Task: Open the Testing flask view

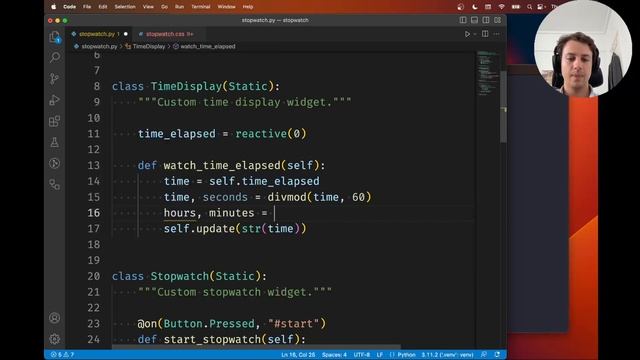Action: [54, 142]
